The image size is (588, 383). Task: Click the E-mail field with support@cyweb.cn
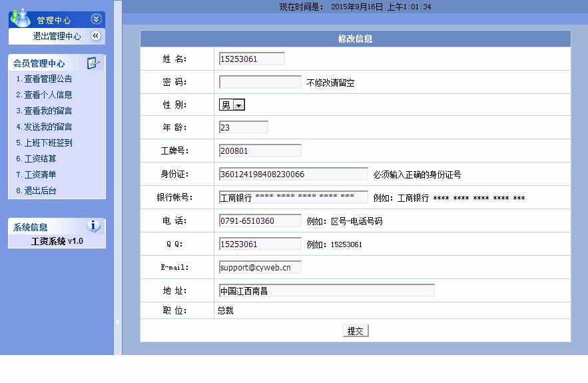coord(260,267)
